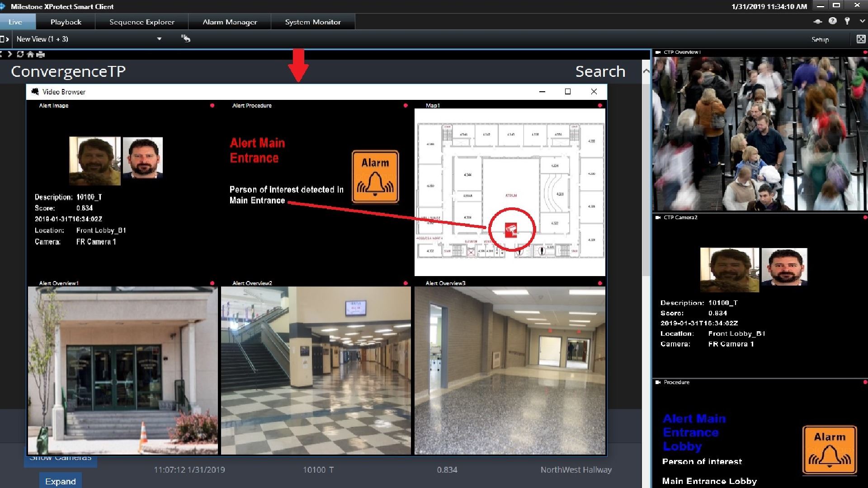Click the Search heading on the ConvergenceTP page

(600, 71)
